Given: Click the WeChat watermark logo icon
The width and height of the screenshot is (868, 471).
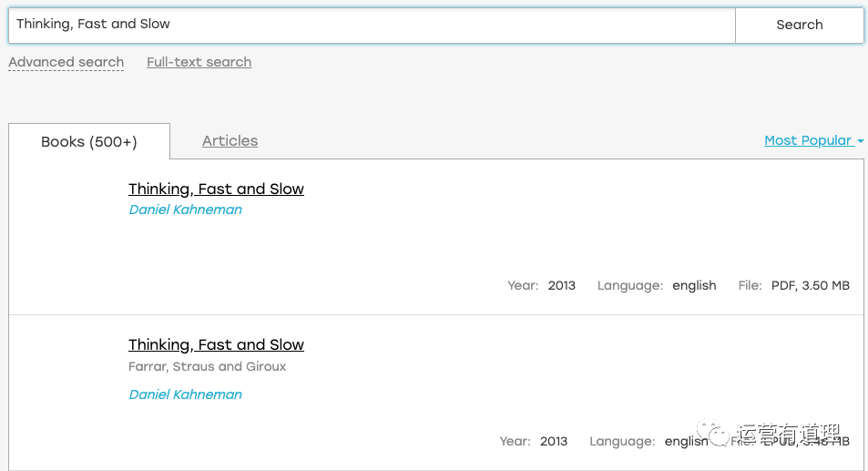Looking at the screenshot, I should point(713,432).
